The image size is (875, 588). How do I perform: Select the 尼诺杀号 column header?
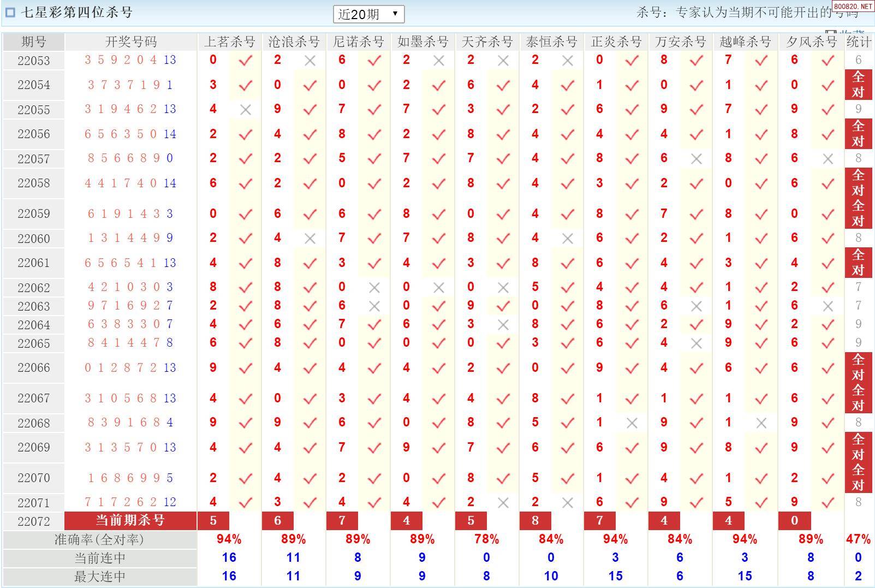(358, 42)
